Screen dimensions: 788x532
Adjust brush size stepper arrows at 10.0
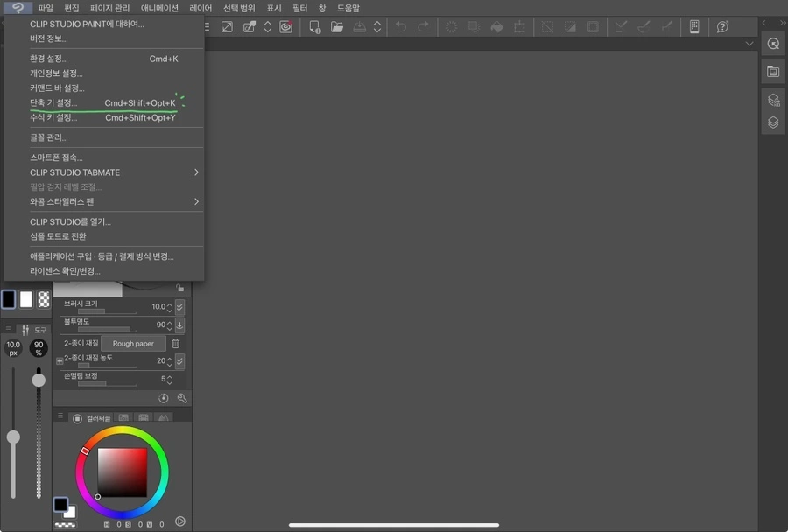[169, 307]
